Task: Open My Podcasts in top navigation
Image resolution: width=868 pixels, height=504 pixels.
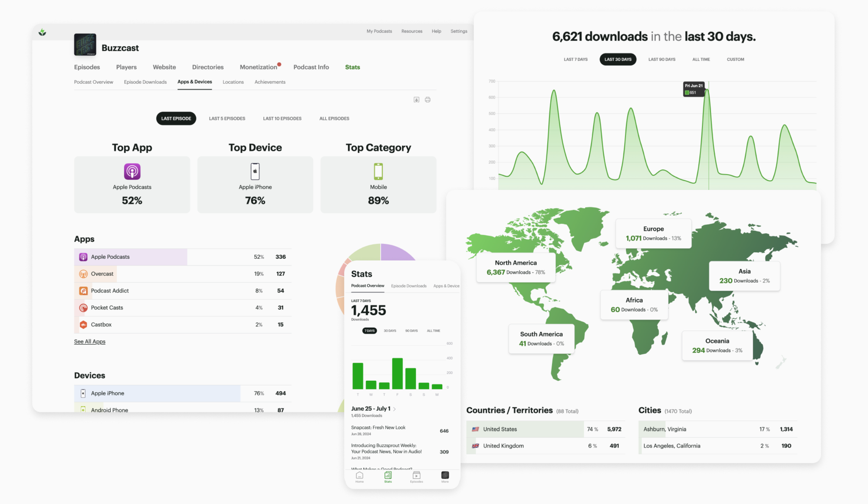Action: (x=379, y=31)
